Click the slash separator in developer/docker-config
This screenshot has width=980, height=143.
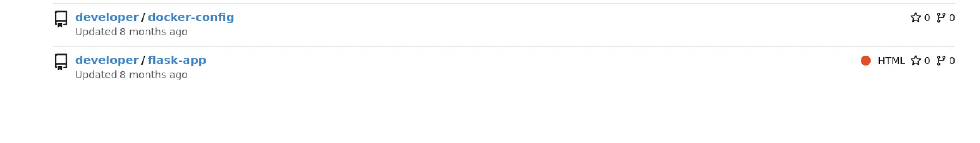[143, 18]
